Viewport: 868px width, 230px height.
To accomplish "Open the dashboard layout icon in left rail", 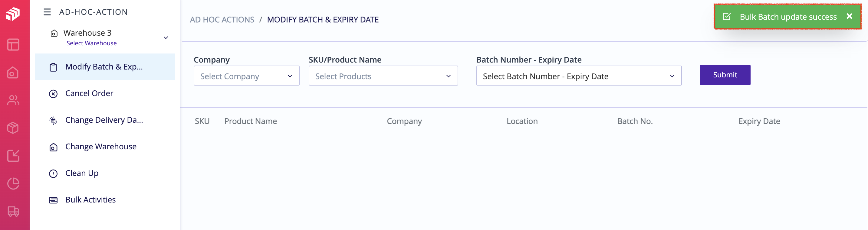I will point(13,45).
